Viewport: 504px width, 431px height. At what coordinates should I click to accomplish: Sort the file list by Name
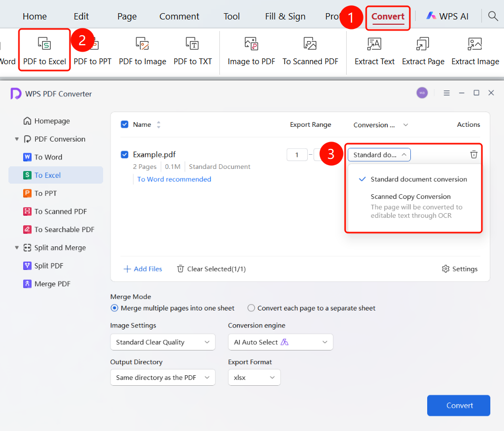158,125
